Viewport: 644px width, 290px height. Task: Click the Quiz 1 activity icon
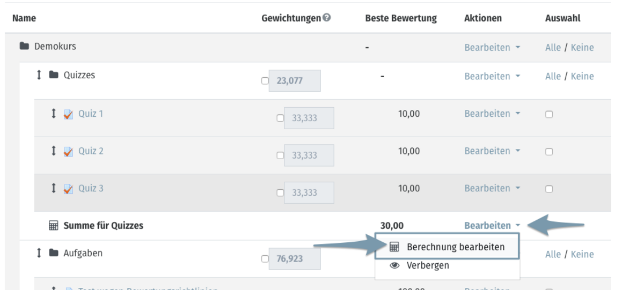pyautogui.click(x=68, y=114)
